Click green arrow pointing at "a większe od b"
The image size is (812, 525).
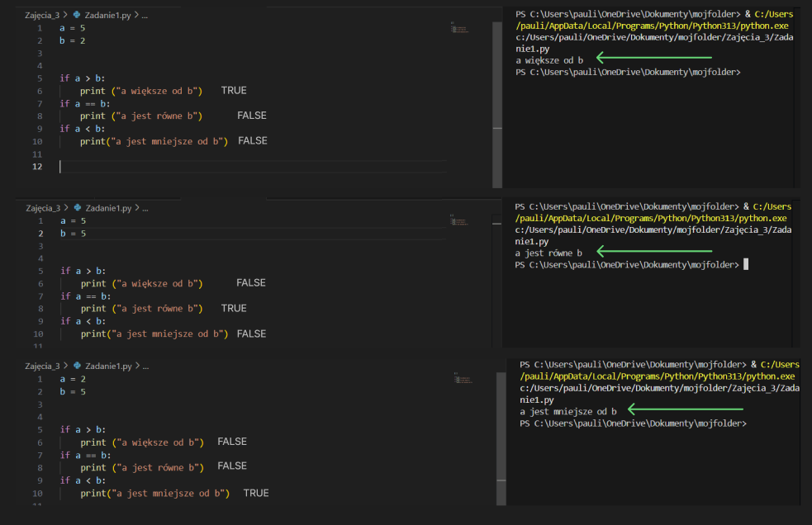click(653, 58)
